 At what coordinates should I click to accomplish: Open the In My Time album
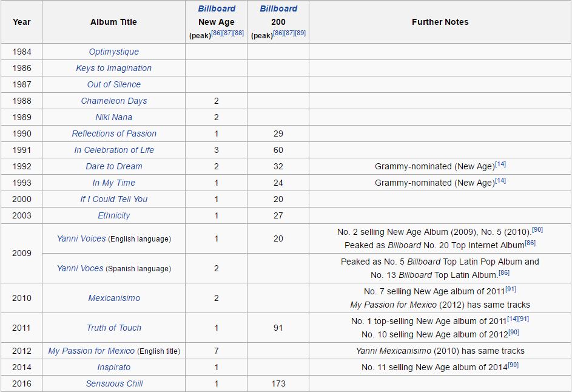pyautogui.click(x=113, y=183)
